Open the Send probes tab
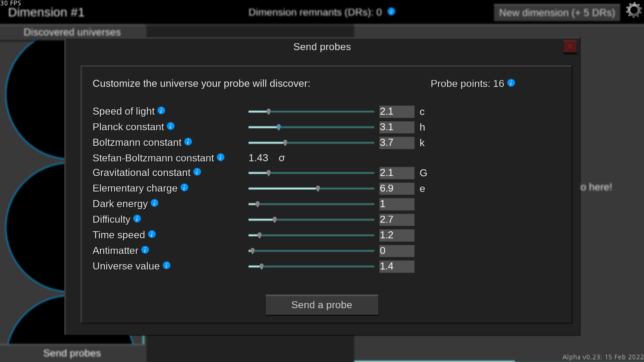This screenshot has height=362, width=644. pyautogui.click(x=72, y=353)
